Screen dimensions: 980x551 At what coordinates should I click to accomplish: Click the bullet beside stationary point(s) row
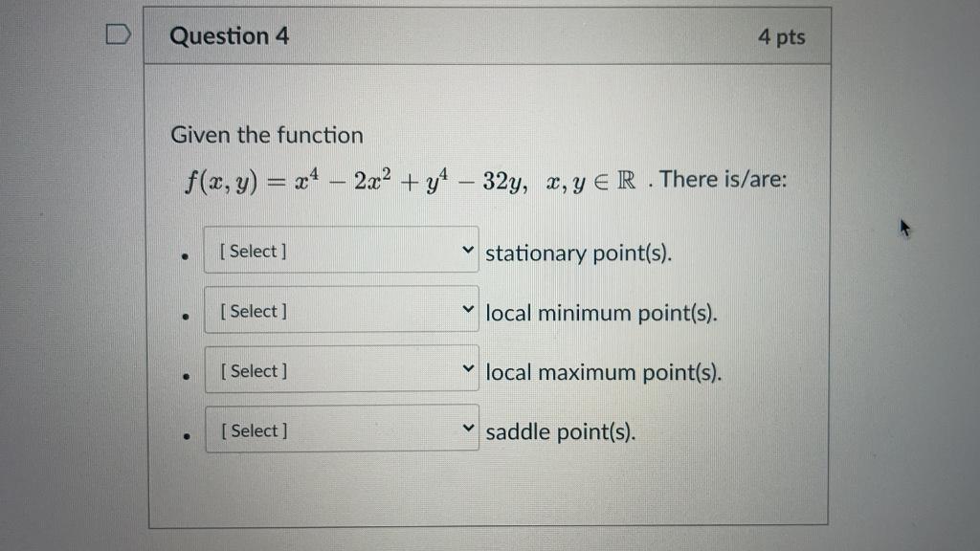(x=184, y=256)
